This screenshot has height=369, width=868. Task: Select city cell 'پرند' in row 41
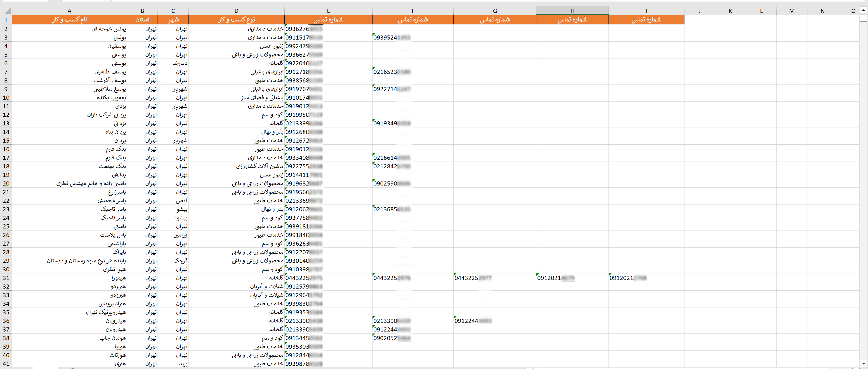click(x=173, y=364)
